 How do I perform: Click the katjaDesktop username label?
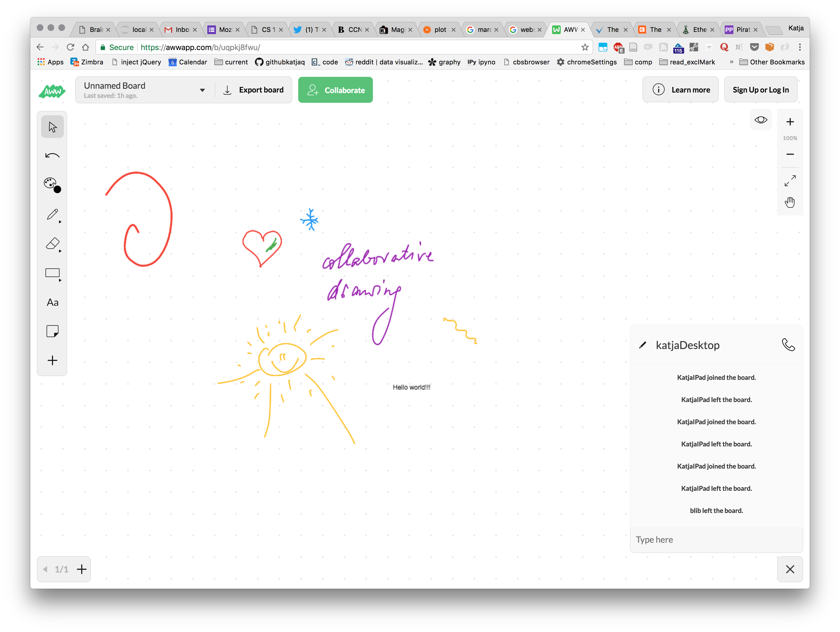pyautogui.click(x=688, y=345)
